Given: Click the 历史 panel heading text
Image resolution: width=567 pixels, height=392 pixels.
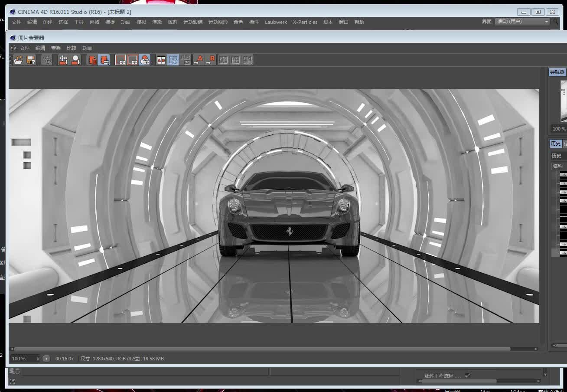Looking at the screenshot, I should (x=557, y=156).
